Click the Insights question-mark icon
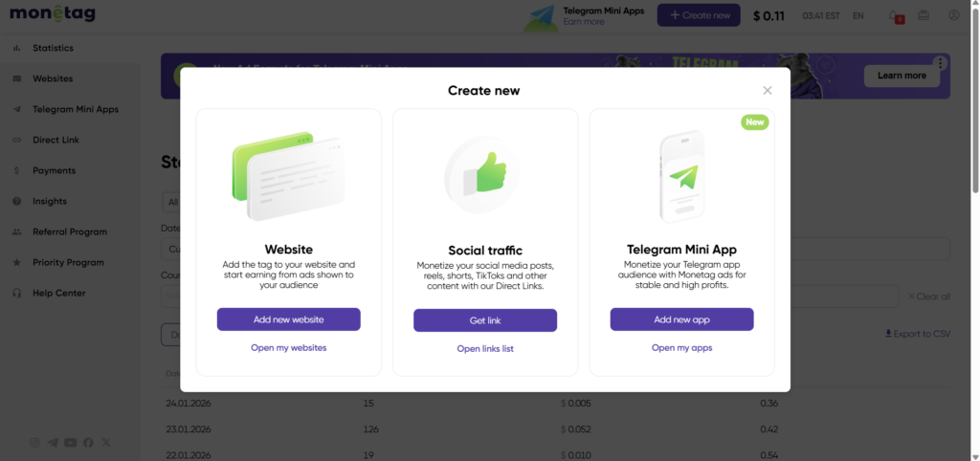This screenshot has width=980, height=461. (17, 201)
